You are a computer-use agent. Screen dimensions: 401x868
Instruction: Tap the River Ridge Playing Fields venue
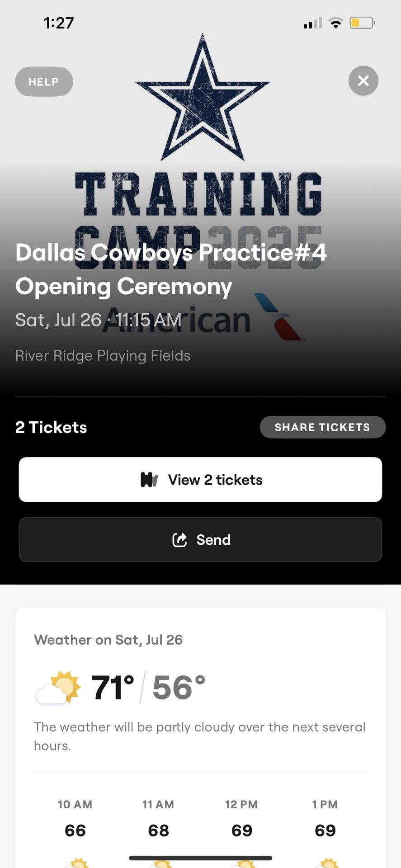click(x=103, y=356)
